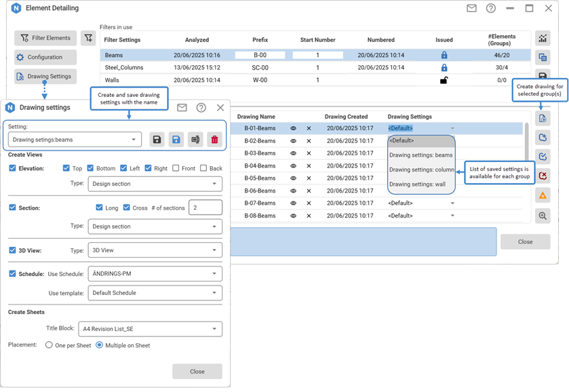Click the Filter Elements button
569x392 pixels.
tap(45, 38)
